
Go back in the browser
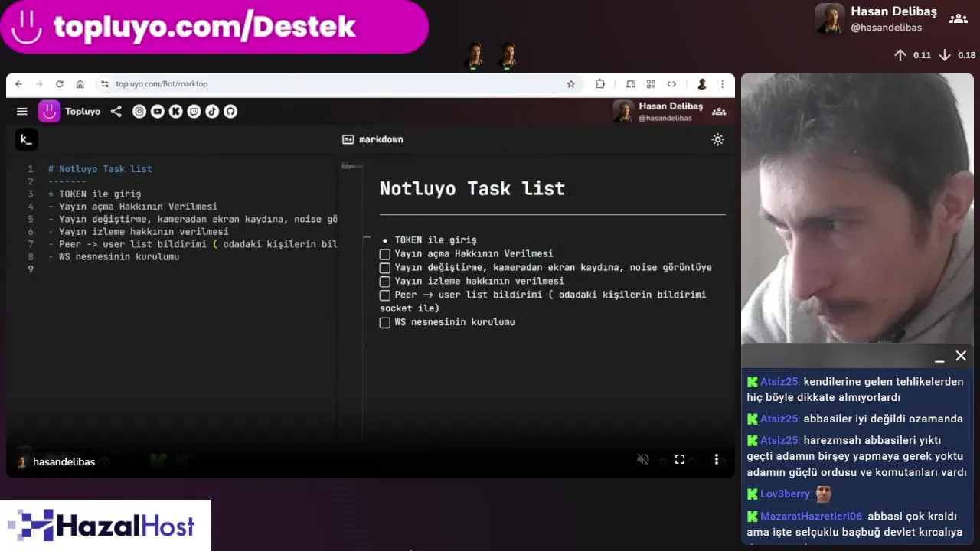[19, 84]
